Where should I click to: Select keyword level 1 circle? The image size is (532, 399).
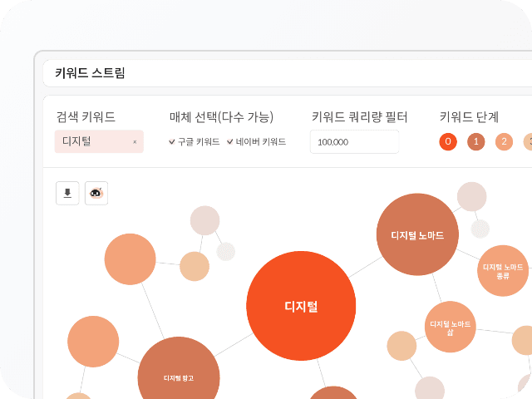click(476, 141)
